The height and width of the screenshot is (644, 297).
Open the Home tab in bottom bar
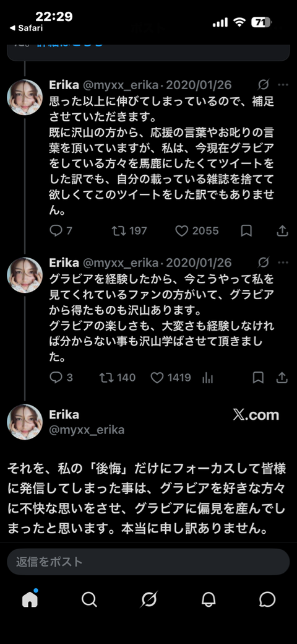[x=30, y=599]
